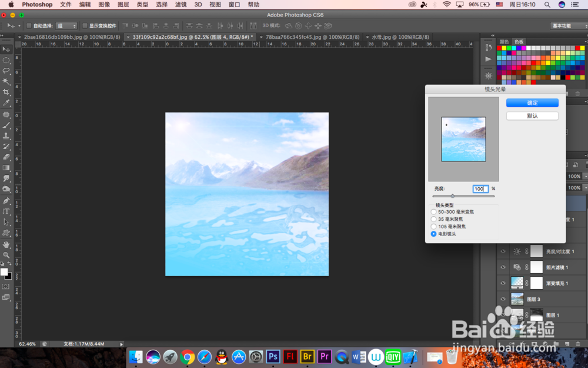Enable 自动选择 checkbox
The image size is (588, 368).
point(28,25)
